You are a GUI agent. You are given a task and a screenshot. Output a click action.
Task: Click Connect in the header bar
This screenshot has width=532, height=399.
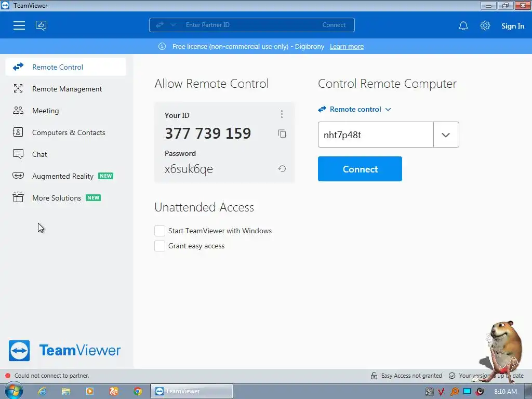(x=334, y=25)
